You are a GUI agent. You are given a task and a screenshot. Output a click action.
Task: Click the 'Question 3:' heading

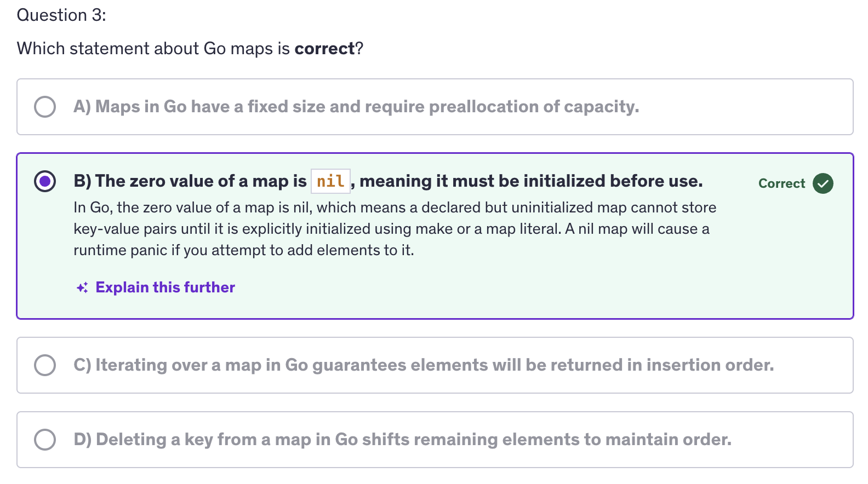pyautogui.click(x=61, y=15)
